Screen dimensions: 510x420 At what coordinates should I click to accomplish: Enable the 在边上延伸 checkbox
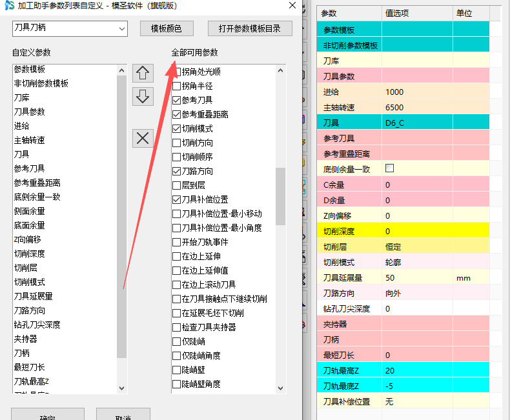click(x=177, y=257)
